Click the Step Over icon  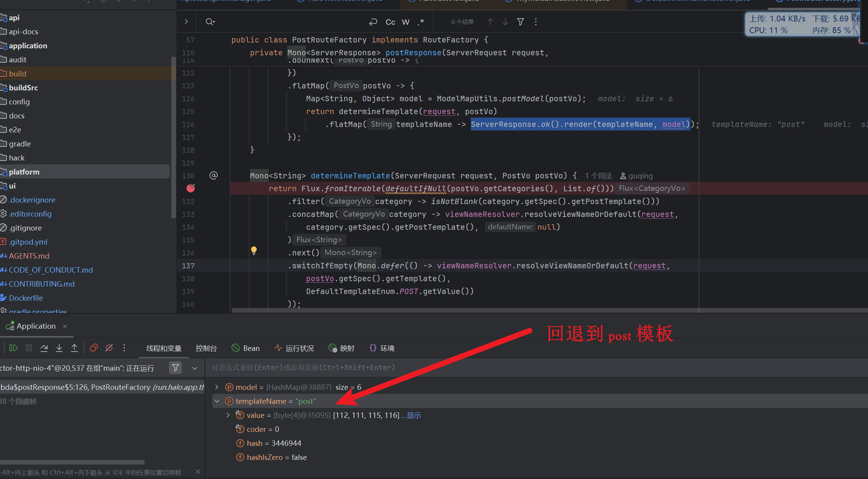pyautogui.click(x=44, y=348)
